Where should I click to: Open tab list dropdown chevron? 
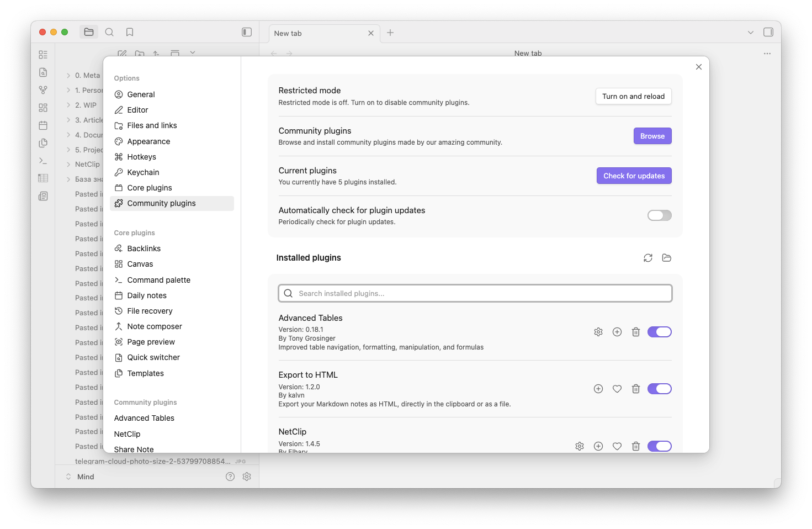tap(751, 33)
